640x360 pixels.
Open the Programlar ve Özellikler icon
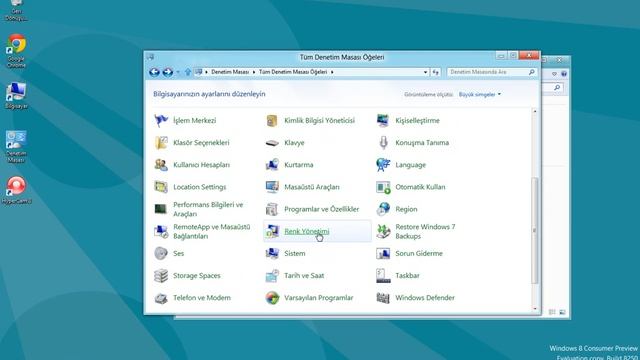272,209
